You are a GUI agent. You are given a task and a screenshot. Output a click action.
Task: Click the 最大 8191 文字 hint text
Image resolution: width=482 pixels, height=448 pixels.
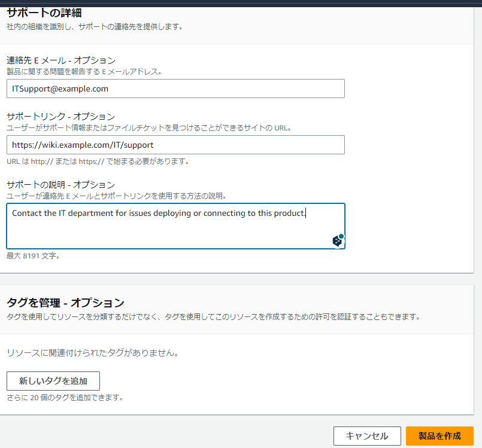33,255
